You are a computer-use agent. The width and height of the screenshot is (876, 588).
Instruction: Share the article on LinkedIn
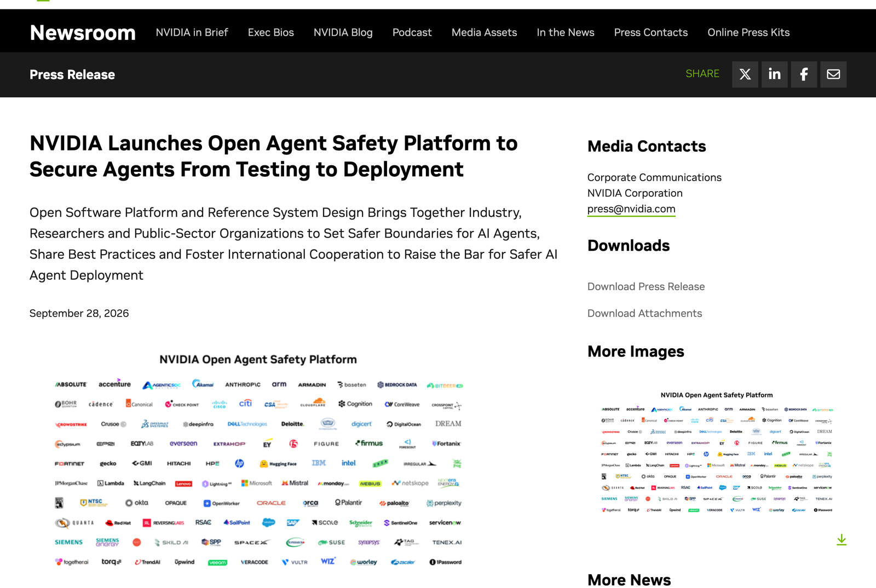coord(775,74)
